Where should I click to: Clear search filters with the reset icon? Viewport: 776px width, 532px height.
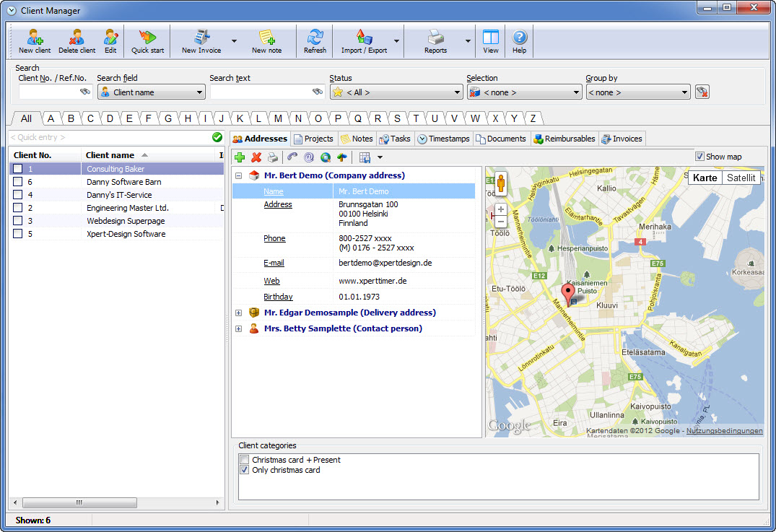tap(702, 92)
